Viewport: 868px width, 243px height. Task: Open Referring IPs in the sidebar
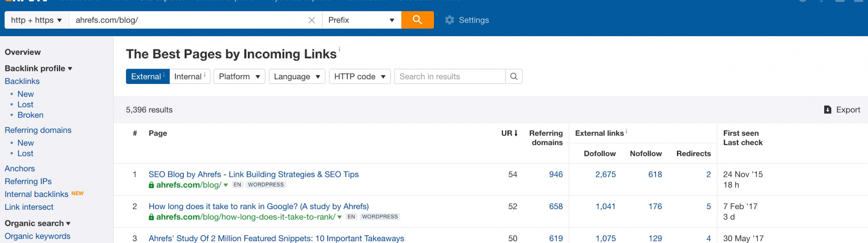[28, 181]
